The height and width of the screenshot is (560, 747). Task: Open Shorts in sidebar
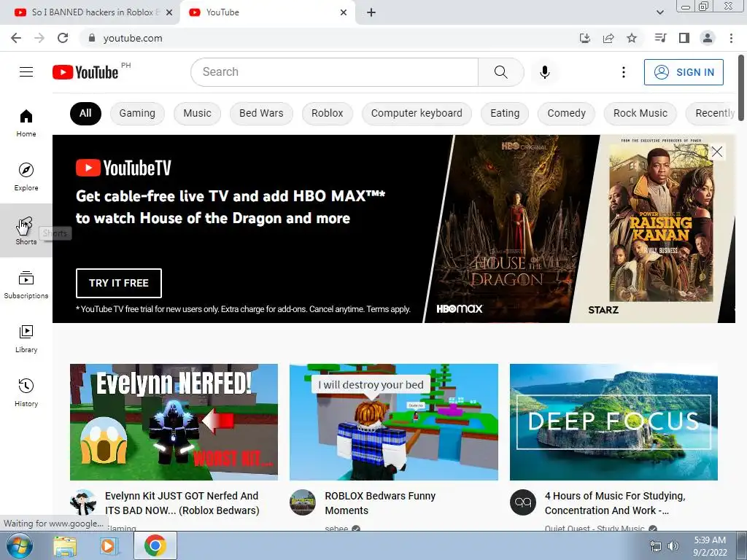(x=26, y=230)
